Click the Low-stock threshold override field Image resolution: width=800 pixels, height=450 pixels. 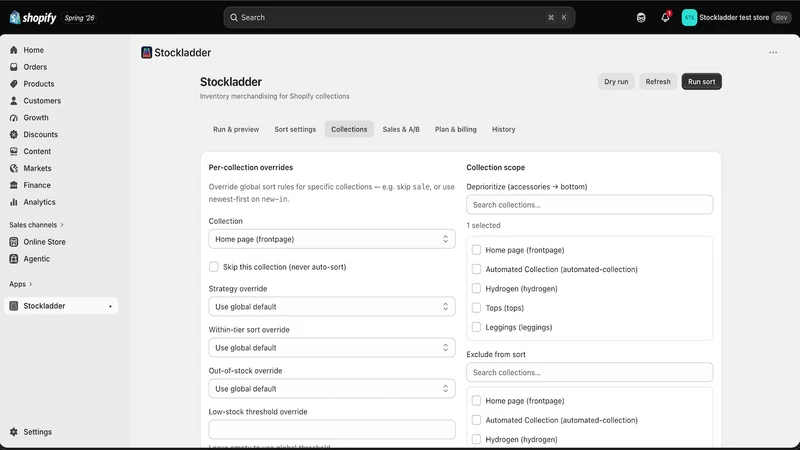coord(332,430)
